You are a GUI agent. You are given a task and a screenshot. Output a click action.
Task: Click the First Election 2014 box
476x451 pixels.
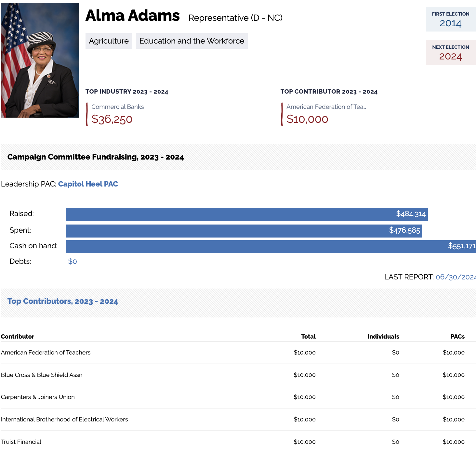pyautogui.click(x=451, y=19)
